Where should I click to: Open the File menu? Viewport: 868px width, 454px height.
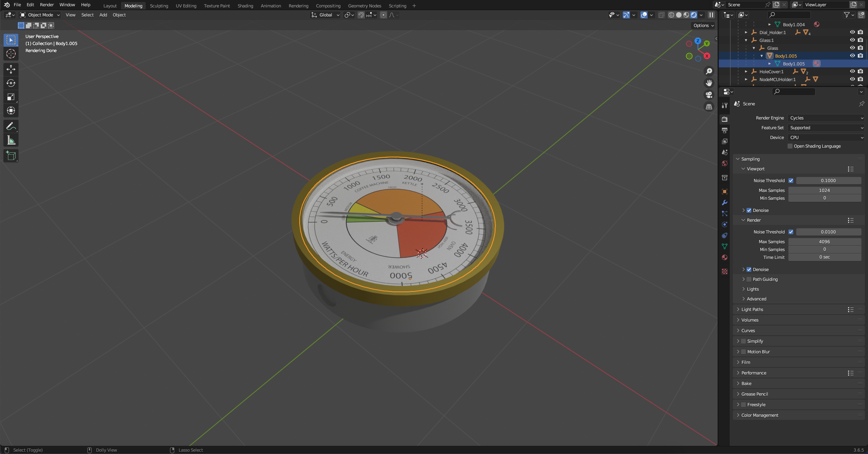click(17, 5)
